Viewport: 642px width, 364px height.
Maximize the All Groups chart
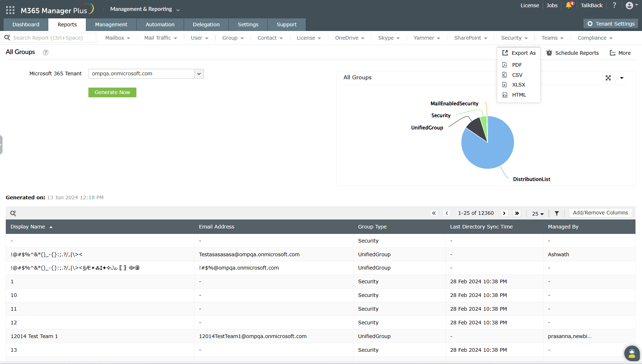pyautogui.click(x=608, y=78)
